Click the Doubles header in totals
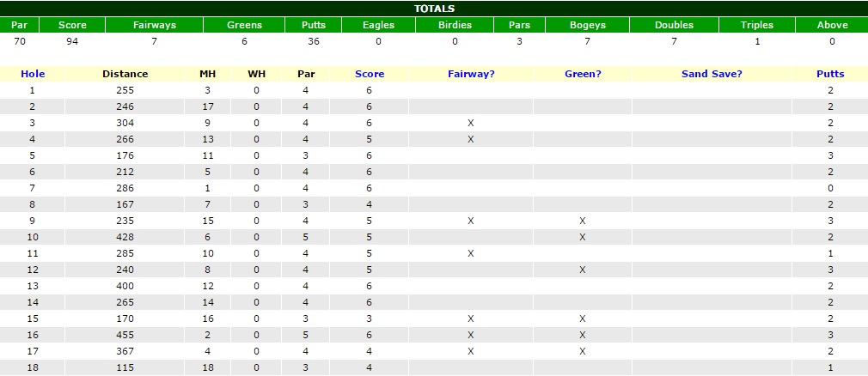This screenshot has width=868, height=376. coord(675,25)
